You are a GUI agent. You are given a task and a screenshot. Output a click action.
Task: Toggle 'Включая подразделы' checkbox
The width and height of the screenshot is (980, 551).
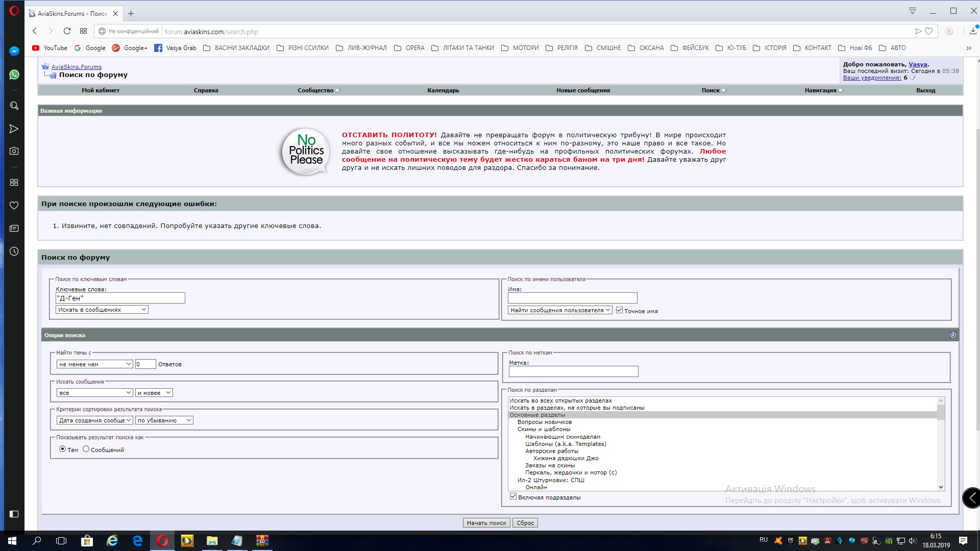click(513, 496)
